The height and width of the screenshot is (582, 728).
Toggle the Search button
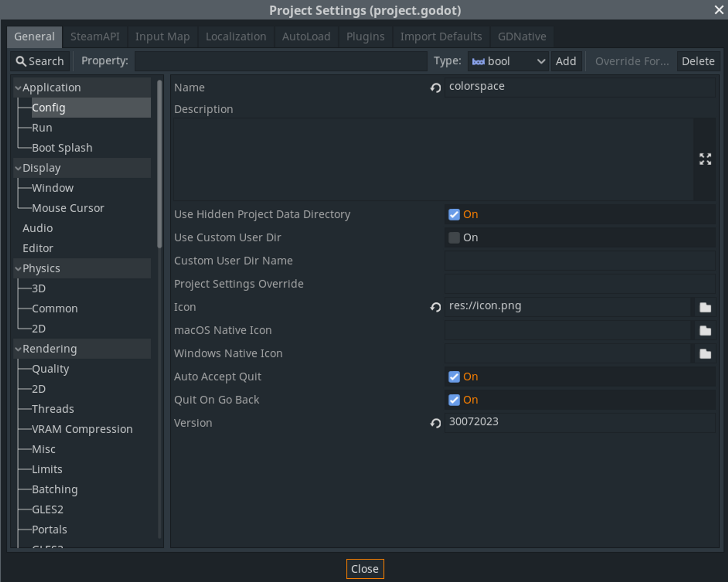click(40, 61)
